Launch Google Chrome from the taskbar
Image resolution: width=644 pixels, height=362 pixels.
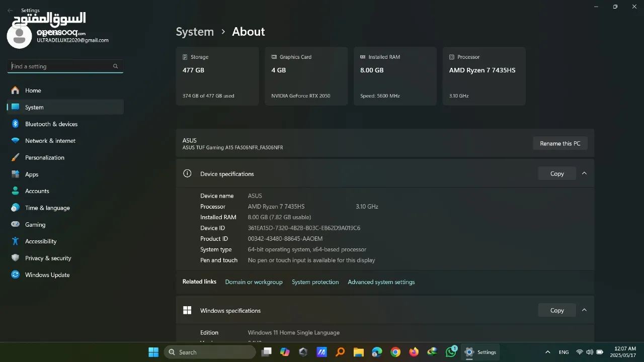[395, 352]
